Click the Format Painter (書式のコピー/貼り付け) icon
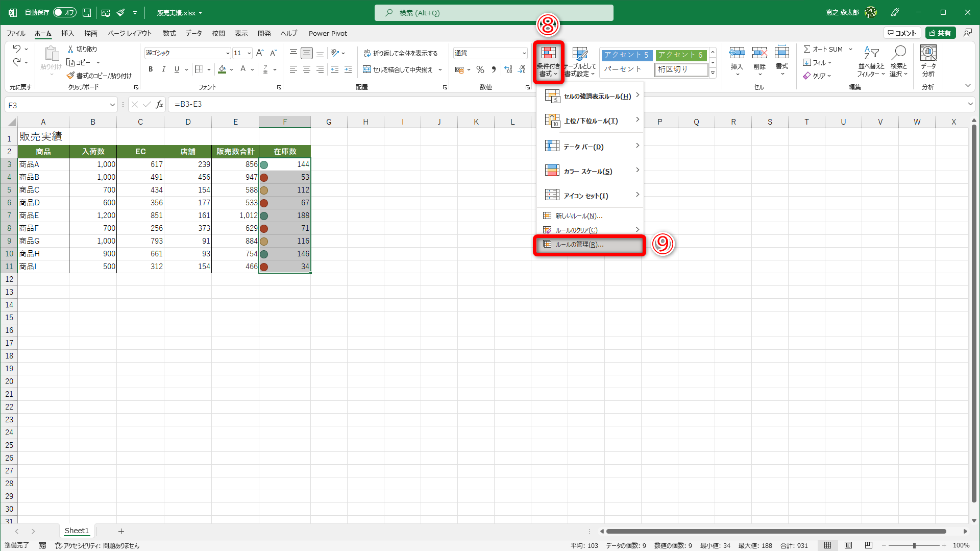 coord(71,76)
